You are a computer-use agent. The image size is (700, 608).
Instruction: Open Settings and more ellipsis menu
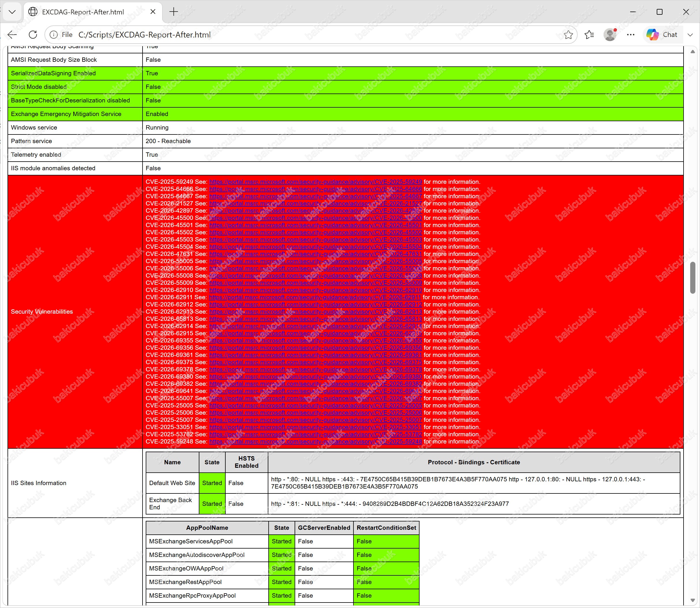(x=631, y=35)
